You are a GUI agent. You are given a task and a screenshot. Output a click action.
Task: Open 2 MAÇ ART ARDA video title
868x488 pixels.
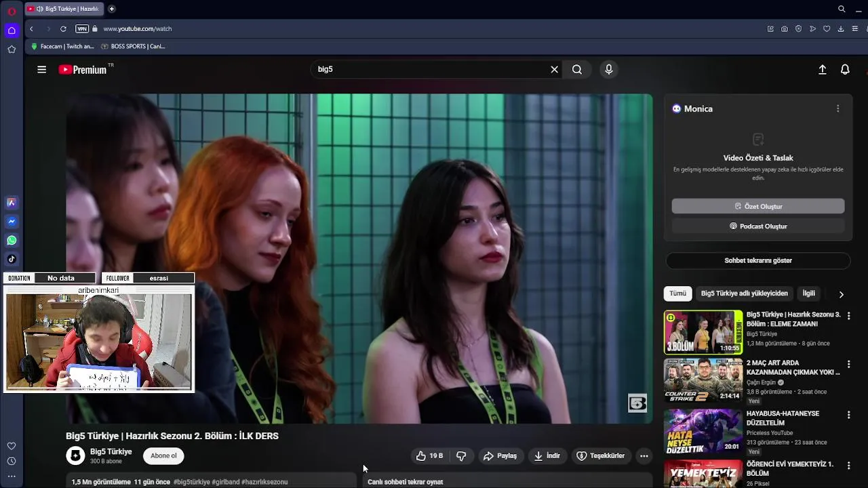point(793,367)
